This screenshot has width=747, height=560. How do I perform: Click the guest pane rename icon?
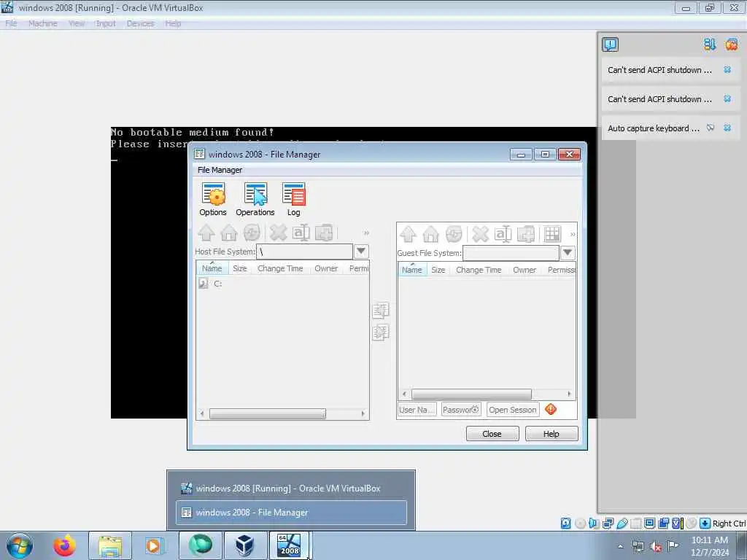coord(503,234)
